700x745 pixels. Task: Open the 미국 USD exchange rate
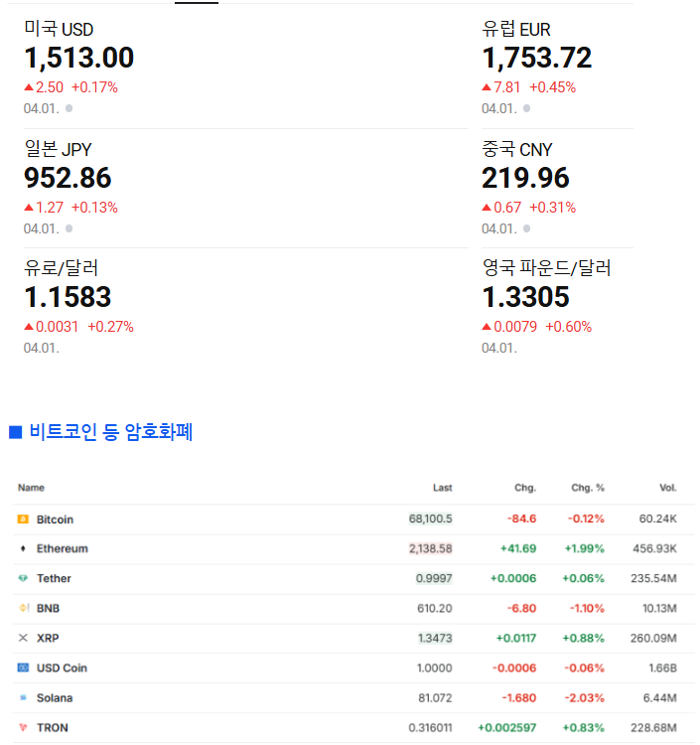[79, 59]
